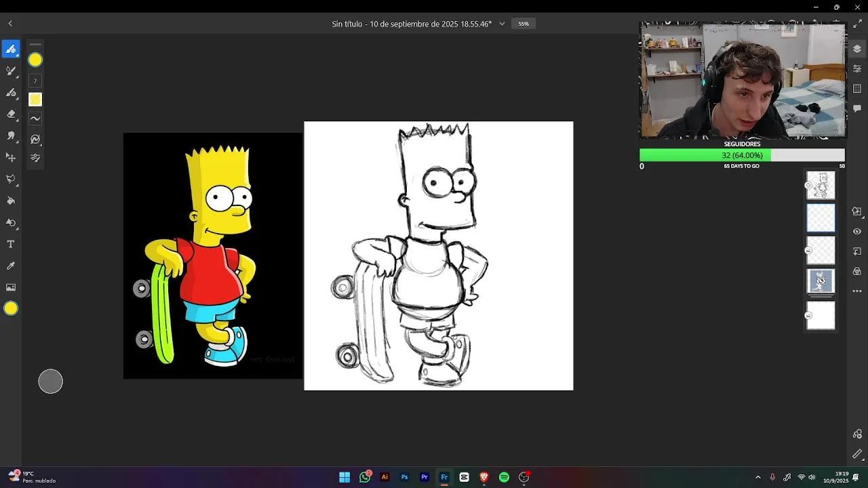
Task: Select the Smudge tool
Action: 11,136
